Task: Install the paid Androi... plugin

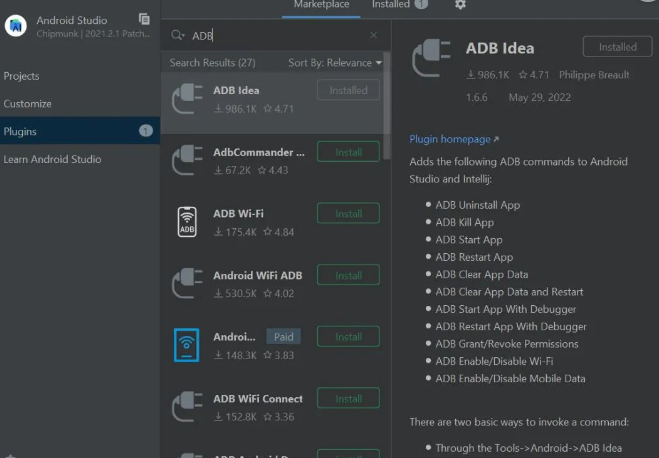Action: coord(348,337)
